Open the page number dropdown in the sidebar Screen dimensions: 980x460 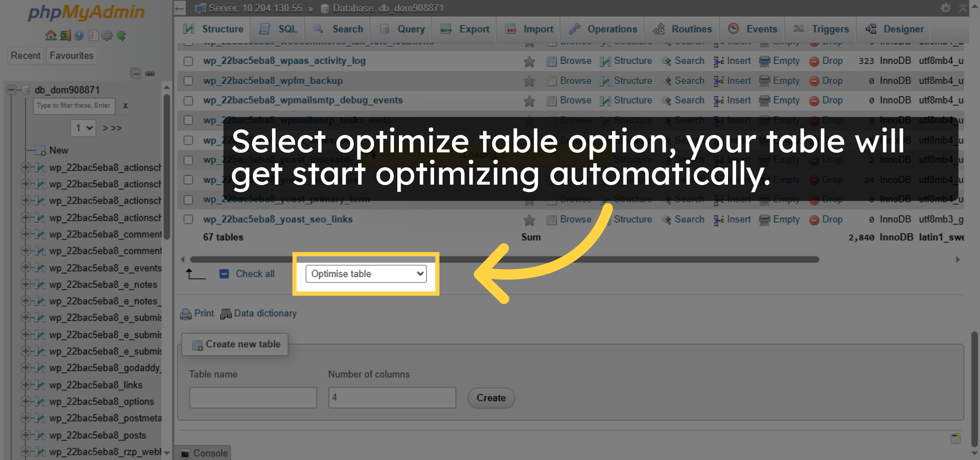(x=83, y=128)
